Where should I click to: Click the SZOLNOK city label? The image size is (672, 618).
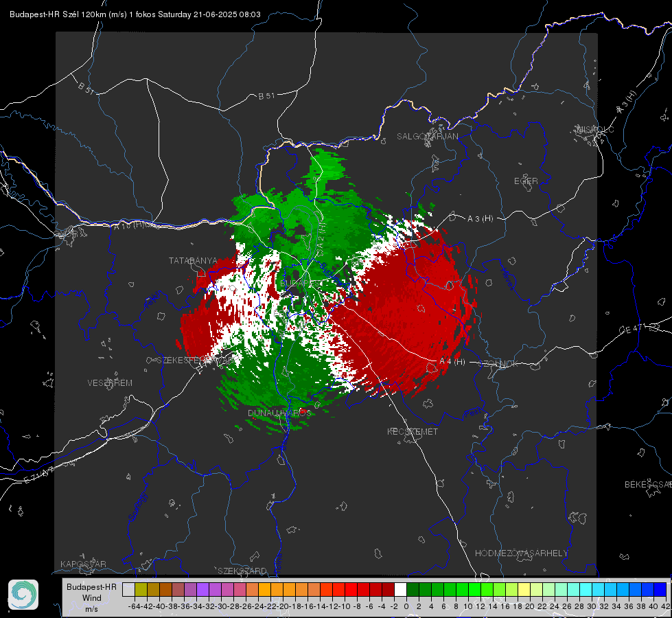498,364
